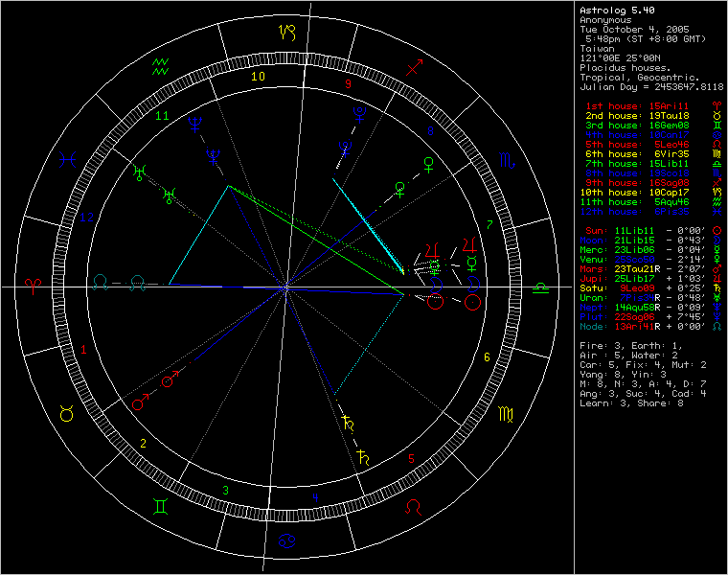The width and height of the screenshot is (728, 575).
Task: Select the 'Yang: 8, Yin: 3' line
Action: [x=623, y=375]
